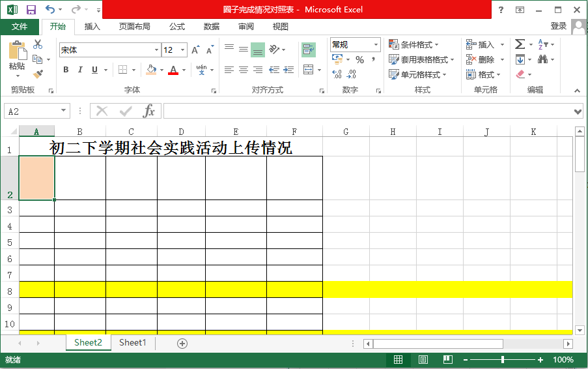Open the font size 12 dropdown
588x369 pixels.
(182, 50)
